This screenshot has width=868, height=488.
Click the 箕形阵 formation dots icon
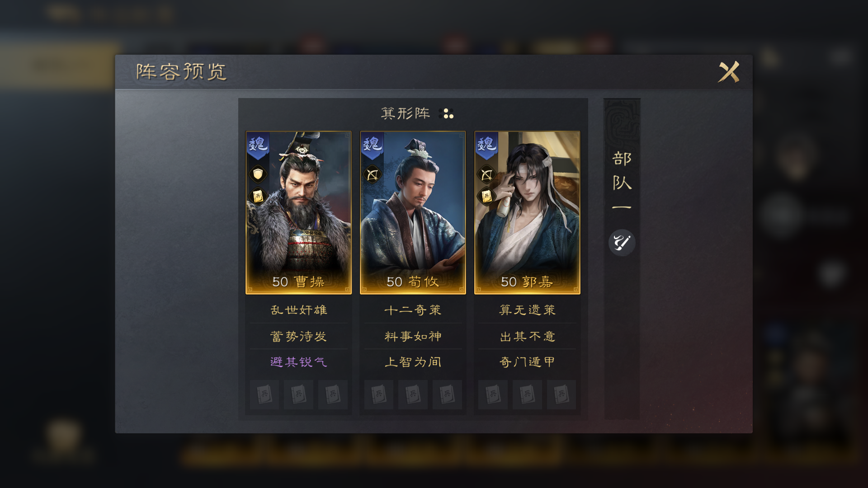(446, 113)
